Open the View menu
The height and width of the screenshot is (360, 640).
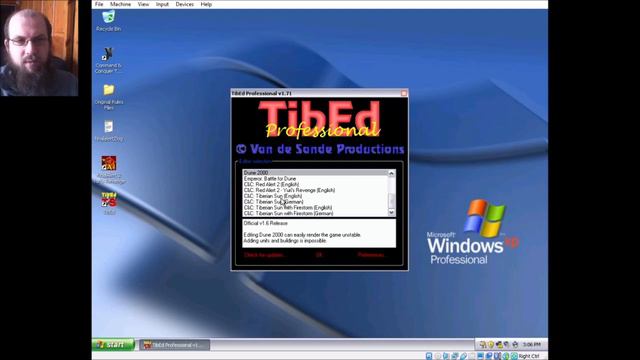coord(143,4)
